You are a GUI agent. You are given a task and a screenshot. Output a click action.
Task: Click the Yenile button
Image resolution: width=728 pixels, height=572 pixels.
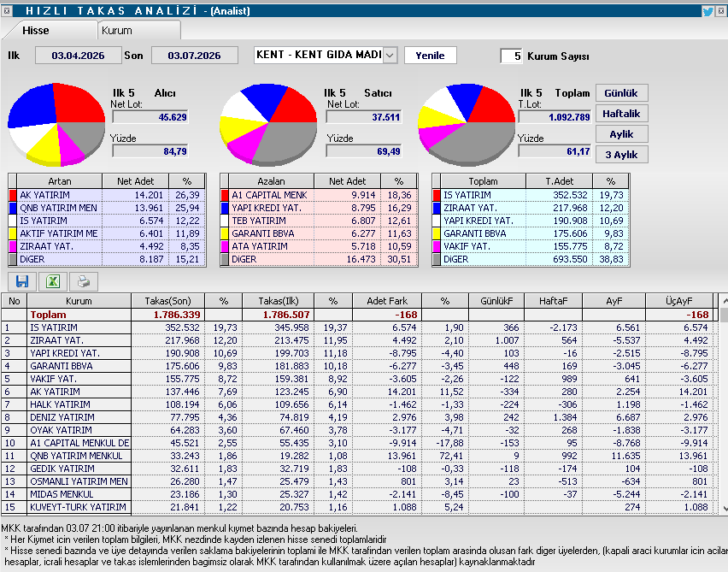[430, 56]
